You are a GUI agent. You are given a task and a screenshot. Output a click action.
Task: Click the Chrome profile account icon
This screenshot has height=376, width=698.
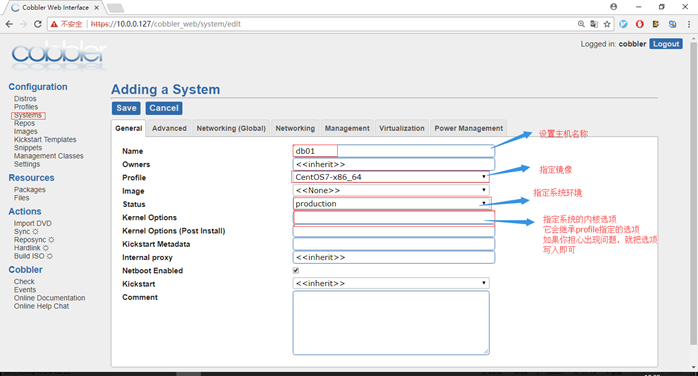(x=613, y=7)
